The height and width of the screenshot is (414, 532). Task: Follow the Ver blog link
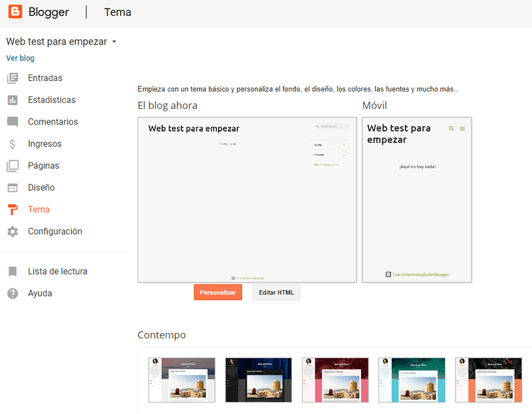[x=20, y=58]
